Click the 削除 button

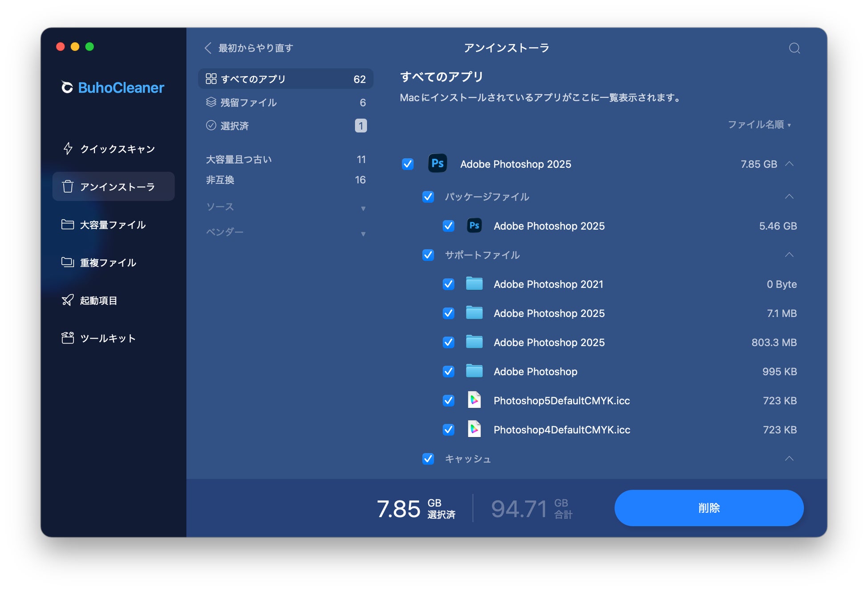708,508
